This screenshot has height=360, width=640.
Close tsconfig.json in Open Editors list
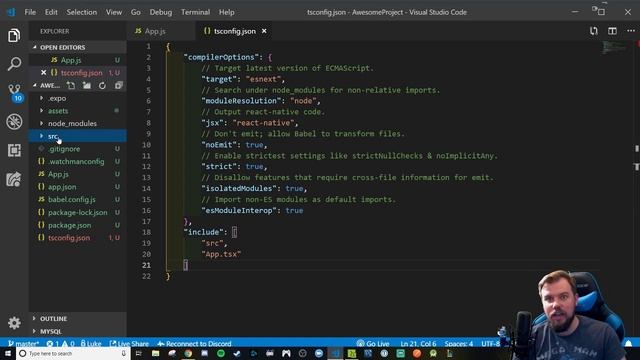(x=44, y=73)
